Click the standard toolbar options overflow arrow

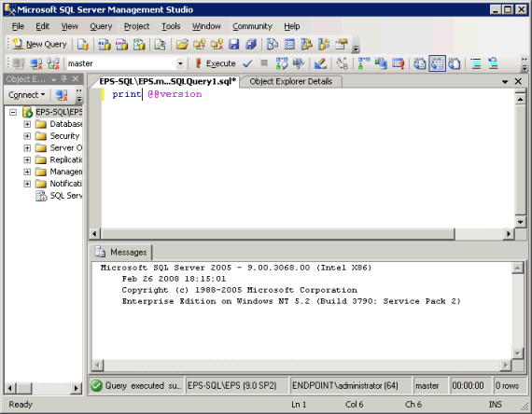click(x=356, y=48)
